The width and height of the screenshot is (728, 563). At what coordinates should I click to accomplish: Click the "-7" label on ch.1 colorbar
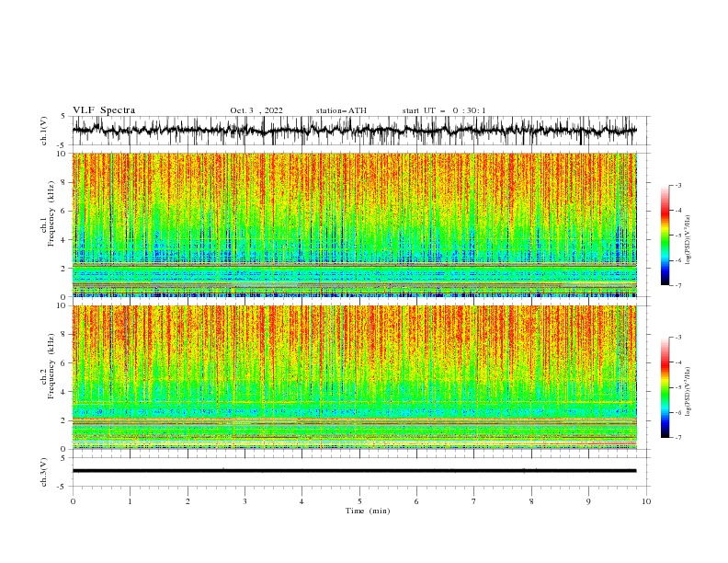pyautogui.click(x=678, y=285)
